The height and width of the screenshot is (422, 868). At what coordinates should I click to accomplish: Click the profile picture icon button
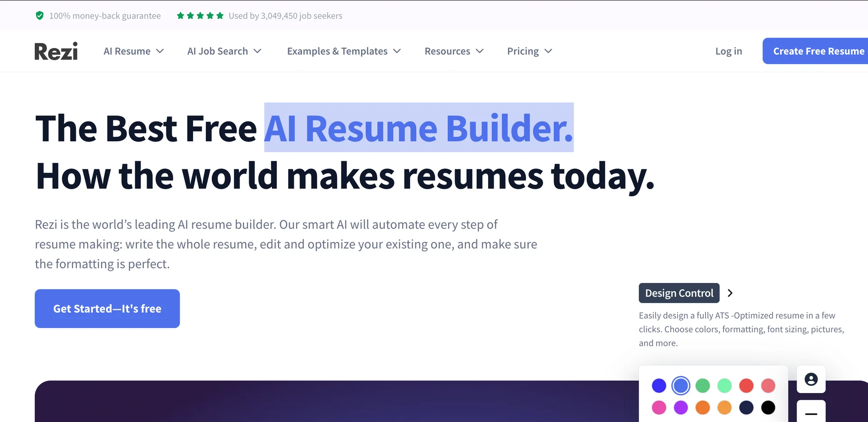point(811,379)
